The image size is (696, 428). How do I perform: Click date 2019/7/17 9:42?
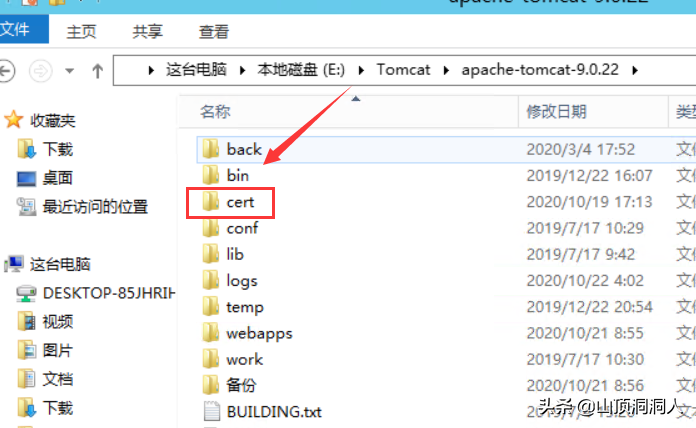[x=581, y=254]
